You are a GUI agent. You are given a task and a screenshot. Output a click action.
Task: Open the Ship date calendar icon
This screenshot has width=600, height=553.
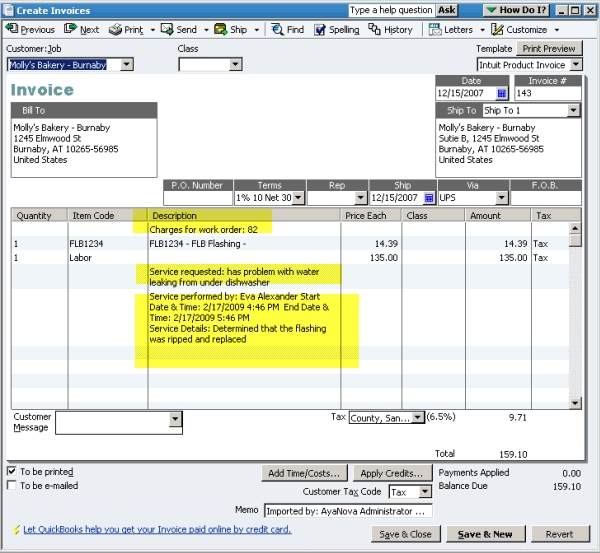click(x=429, y=198)
